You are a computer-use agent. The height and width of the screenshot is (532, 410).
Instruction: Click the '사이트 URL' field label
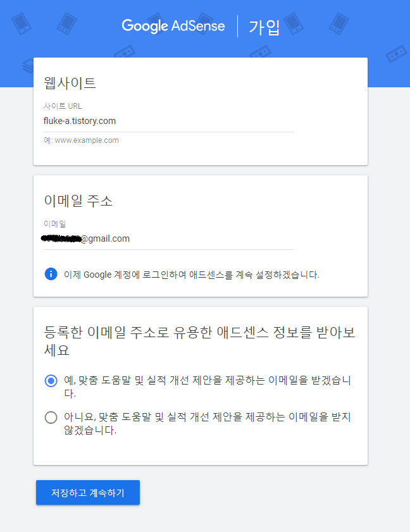[x=63, y=106]
